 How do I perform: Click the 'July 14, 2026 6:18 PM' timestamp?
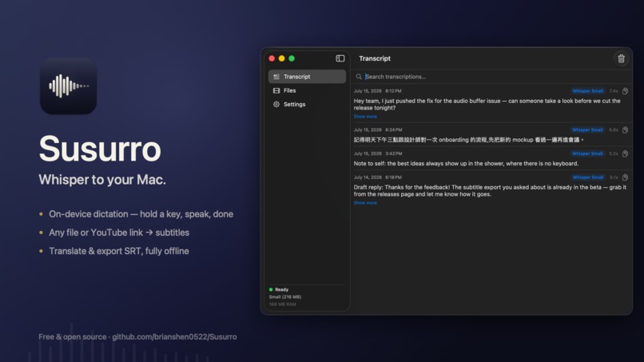377,177
